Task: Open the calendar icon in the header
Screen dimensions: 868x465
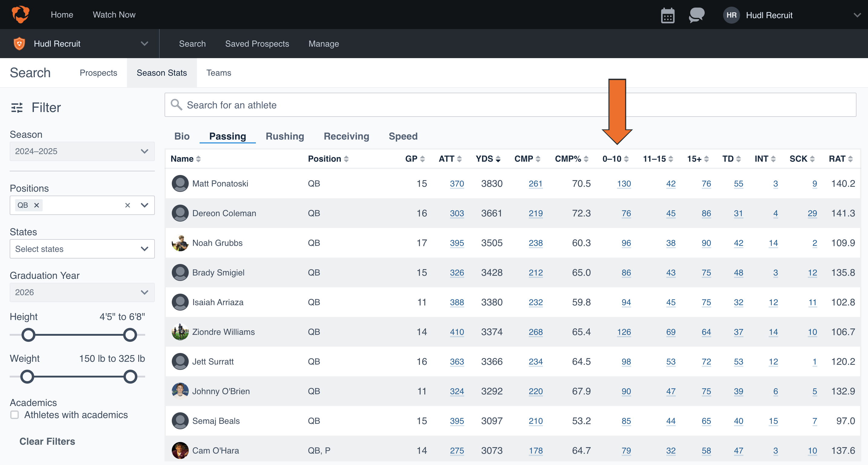Action: tap(667, 15)
